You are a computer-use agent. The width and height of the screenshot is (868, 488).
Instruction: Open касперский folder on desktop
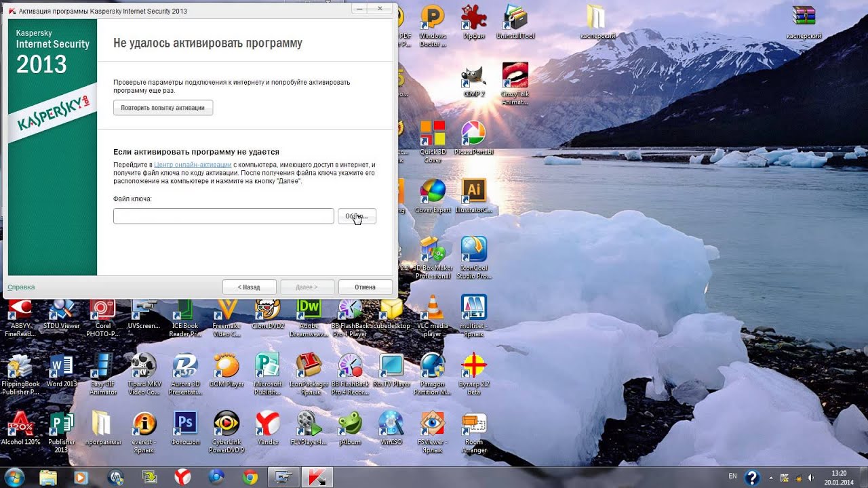pyautogui.click(x=597, y=22)
